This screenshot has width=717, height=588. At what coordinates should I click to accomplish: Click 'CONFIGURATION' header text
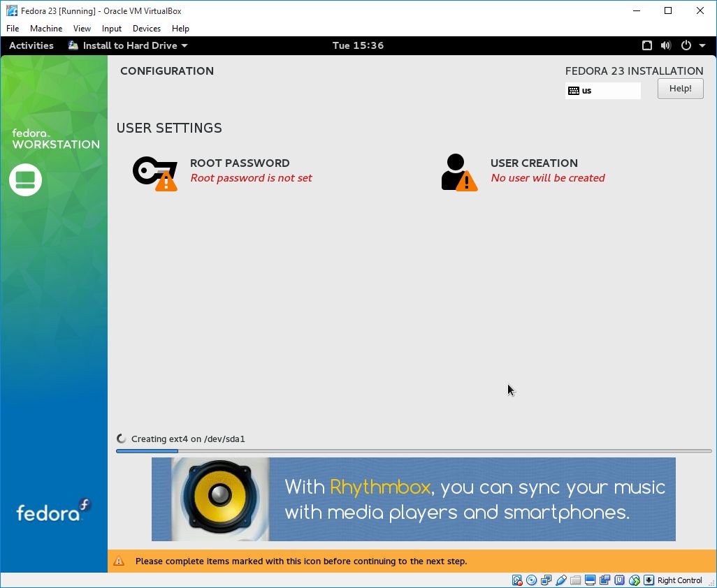167,71
